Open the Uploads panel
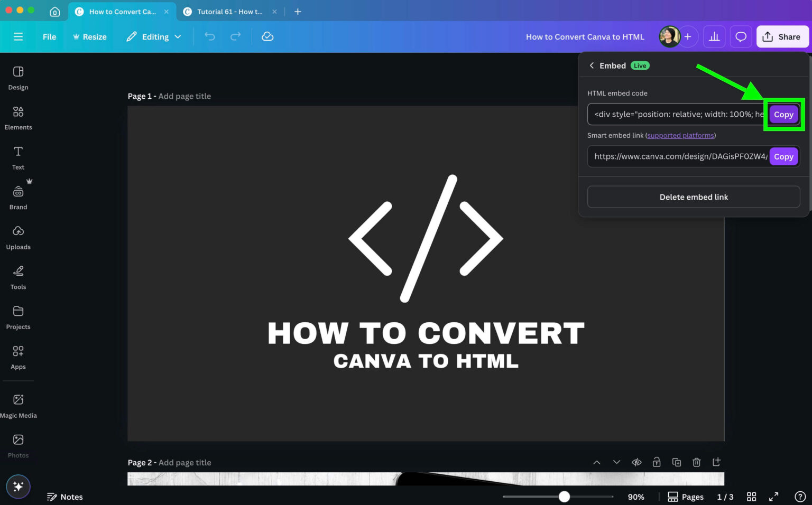 [18, 237]
